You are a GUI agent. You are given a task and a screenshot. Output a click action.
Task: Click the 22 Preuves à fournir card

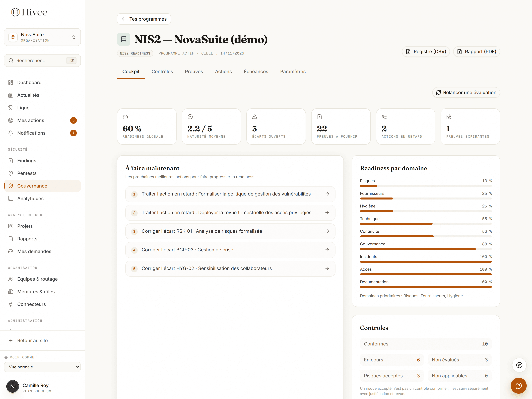[x=341, y=127]
